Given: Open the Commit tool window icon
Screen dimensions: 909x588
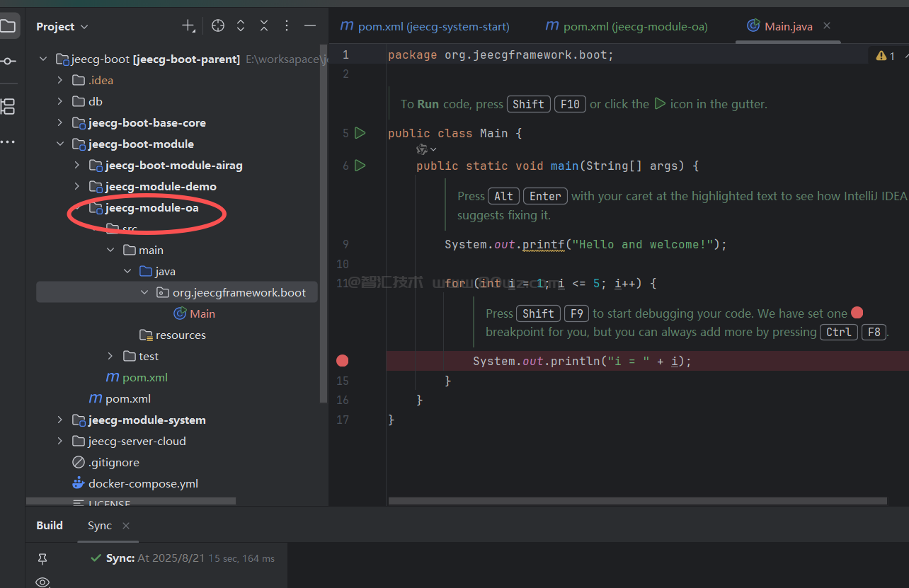Looking at the screenshot, I should tap(8, 62).
